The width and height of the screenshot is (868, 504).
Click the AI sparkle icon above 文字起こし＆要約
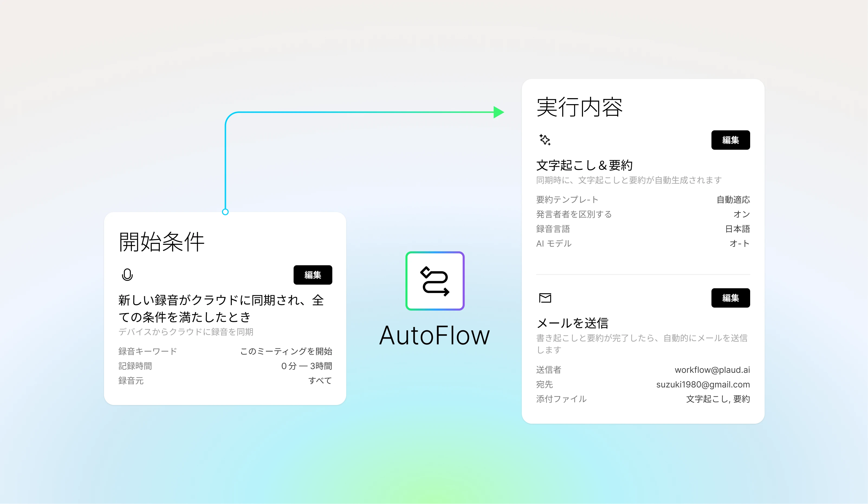(545, 140)
